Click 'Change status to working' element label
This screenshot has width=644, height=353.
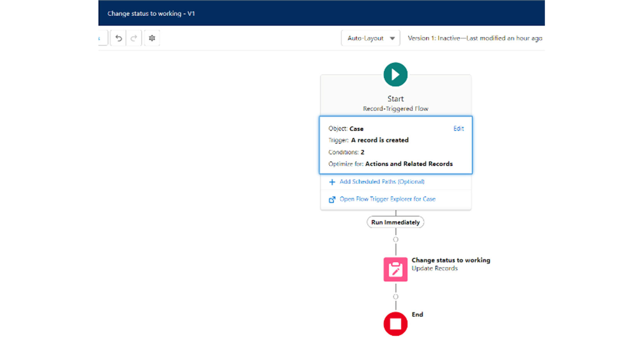[x=451, y=260]
